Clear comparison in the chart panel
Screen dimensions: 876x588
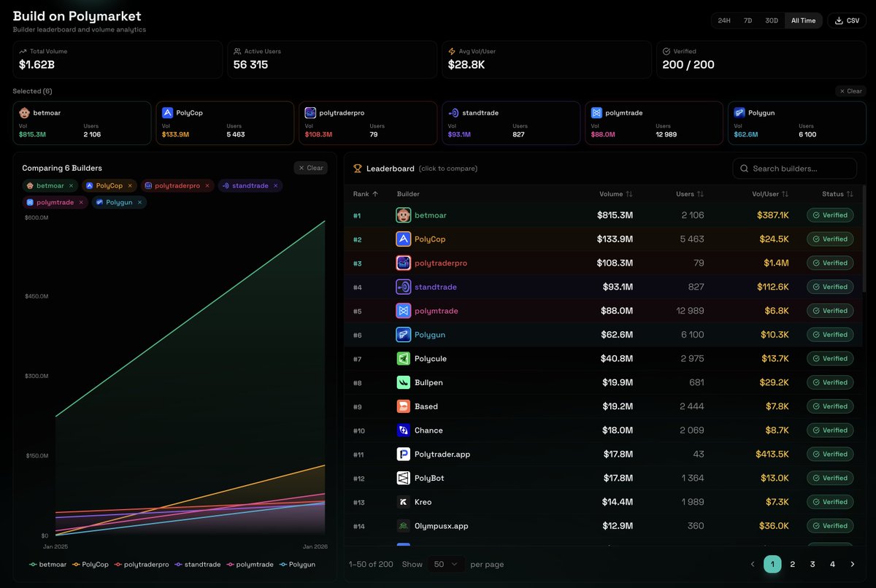(x=311, y=168)
